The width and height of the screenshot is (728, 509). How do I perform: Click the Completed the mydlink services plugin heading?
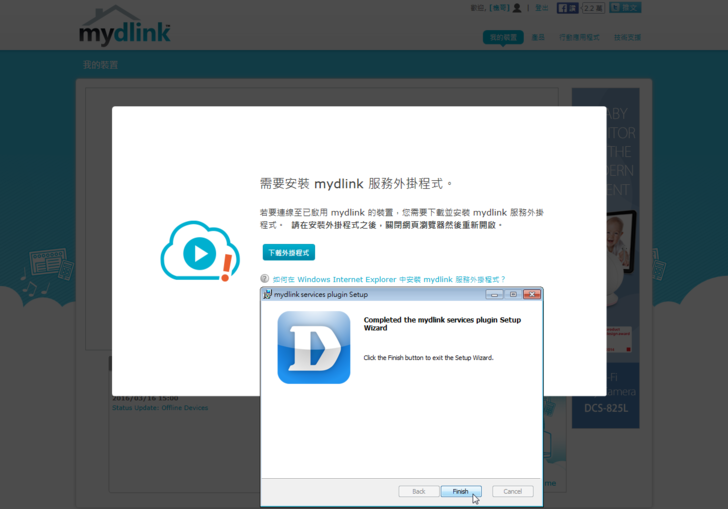tap(442, 324)
